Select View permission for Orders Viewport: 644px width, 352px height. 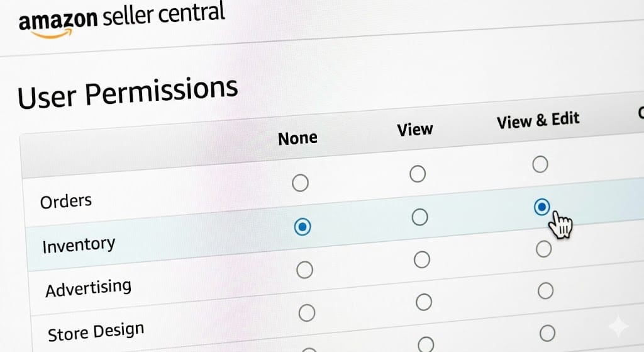point(418,174)
